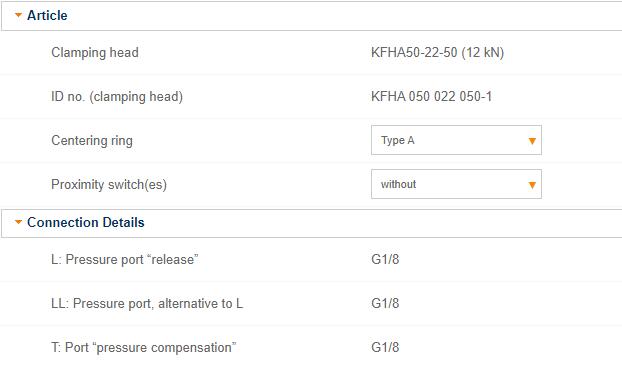The image size is (622, 369).
Task: Click the KFHA50-22-50 (12 kN) value
Action: coord(438,52)
